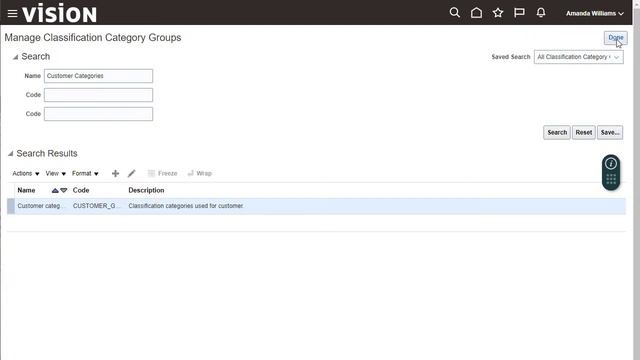Open the Actions menu
Viewport: 640px width, 360px height.
pyautogui.click(x=26, y=173)
